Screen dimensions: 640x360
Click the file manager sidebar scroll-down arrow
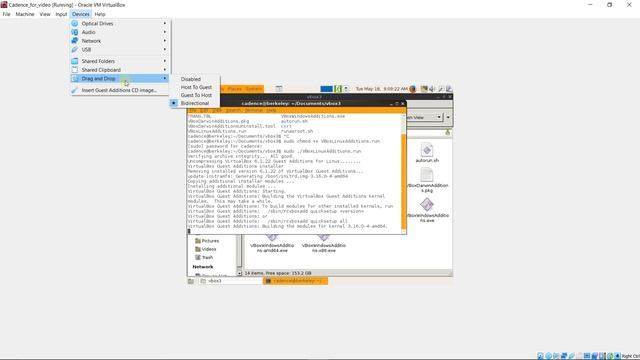(x=240, y=273)
